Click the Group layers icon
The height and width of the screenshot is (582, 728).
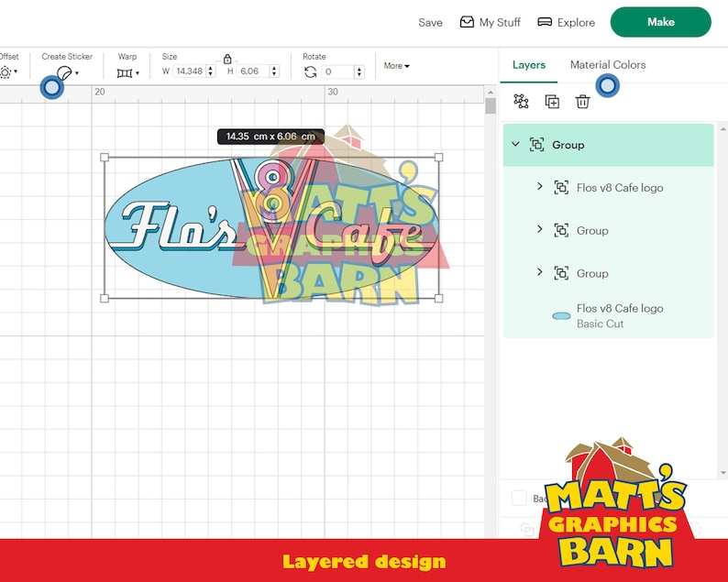tap(521, 101)
